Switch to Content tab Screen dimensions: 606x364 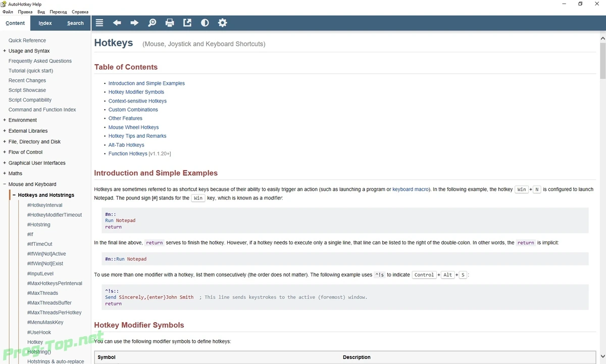pyautogui.click(x=15, y=23)
